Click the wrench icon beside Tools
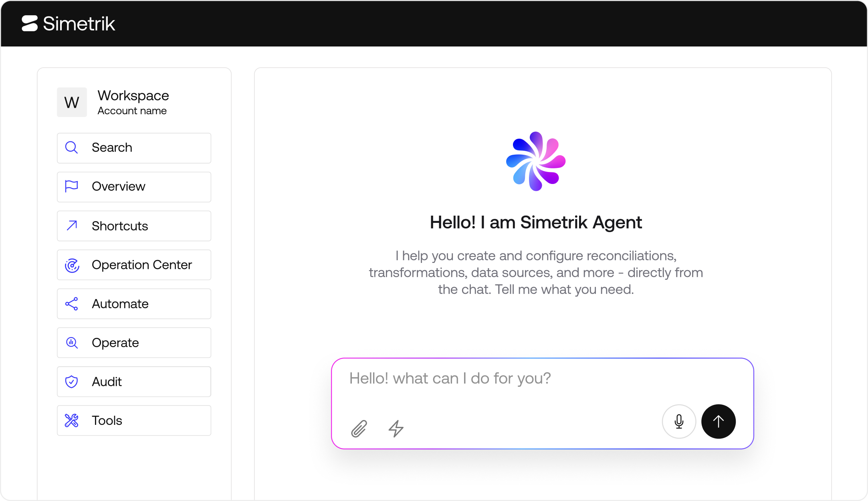Screen dimensions: 868x501 (72, 420)
